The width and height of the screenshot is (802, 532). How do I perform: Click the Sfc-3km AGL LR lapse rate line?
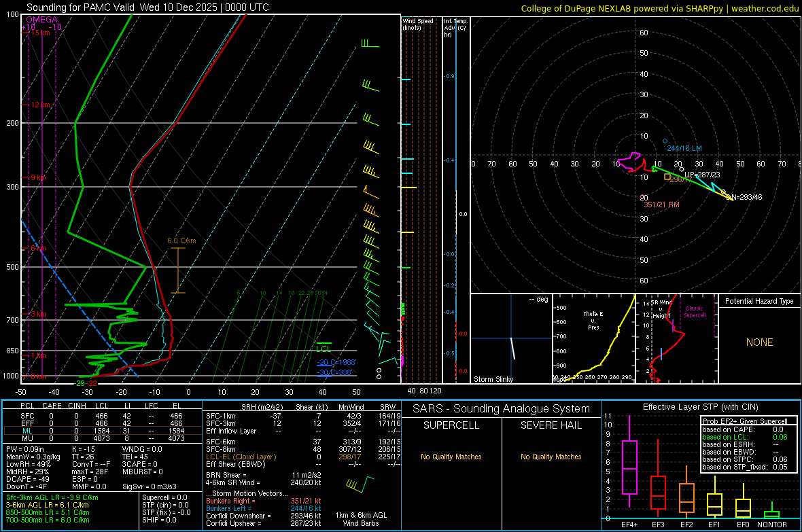(x=52, y=497)
